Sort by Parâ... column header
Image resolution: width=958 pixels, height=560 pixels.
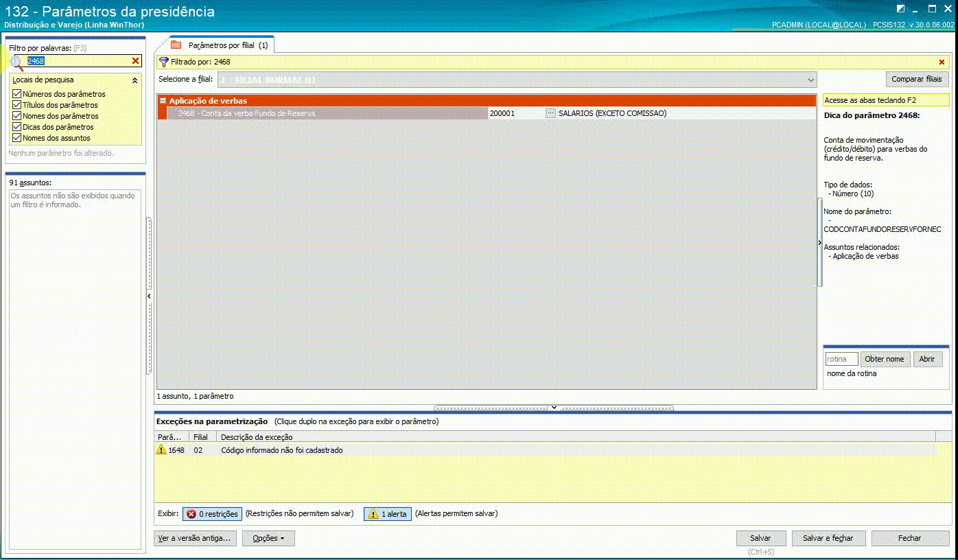point(172,436)
